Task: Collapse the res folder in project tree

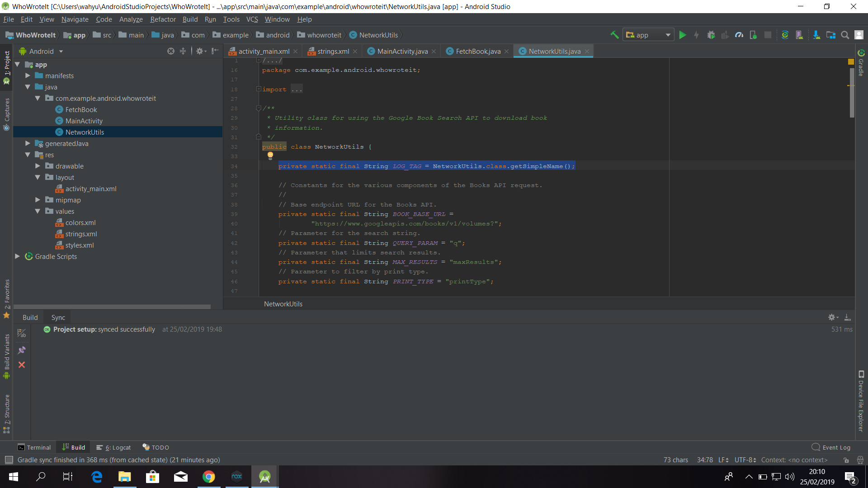Action: click(28, 155)
